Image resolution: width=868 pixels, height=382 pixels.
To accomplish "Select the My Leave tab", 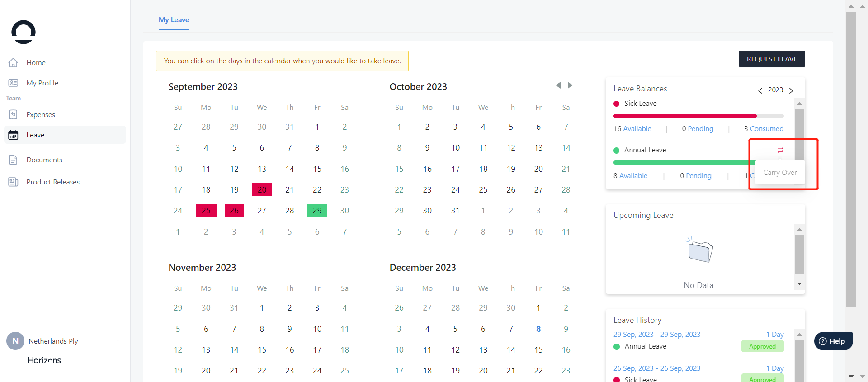I will pyautogui.click(x=174, y=20).
